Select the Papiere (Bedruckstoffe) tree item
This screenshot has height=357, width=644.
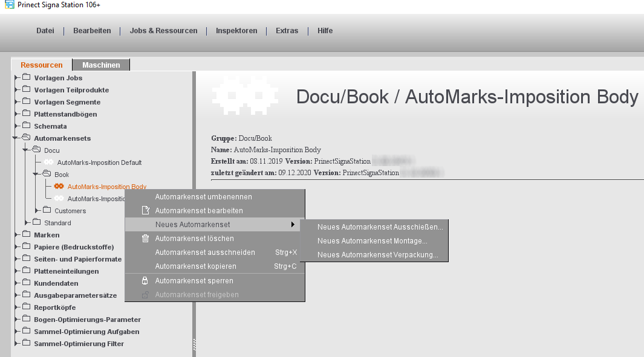tap(74, 247)
